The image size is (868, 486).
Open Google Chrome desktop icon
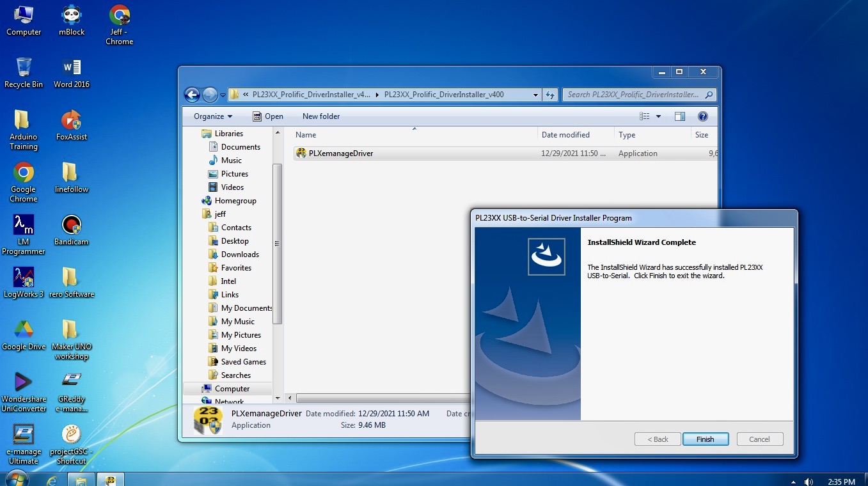tap(24, 182)
